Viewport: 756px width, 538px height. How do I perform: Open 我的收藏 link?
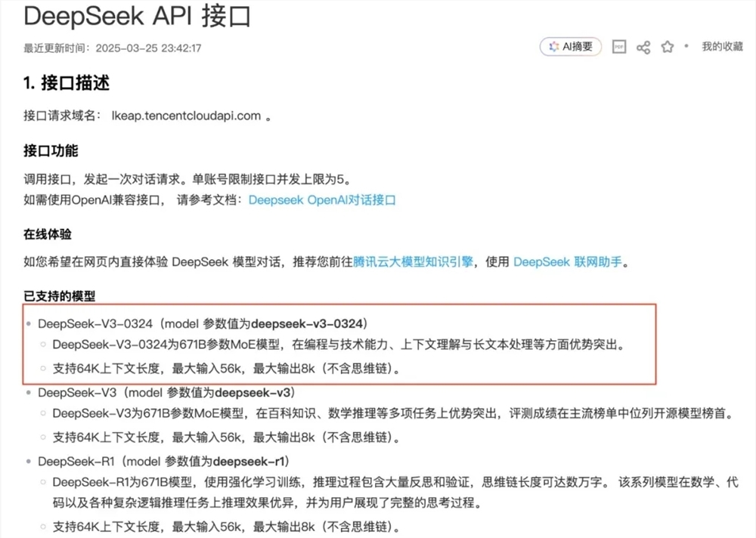pos(722,47)
